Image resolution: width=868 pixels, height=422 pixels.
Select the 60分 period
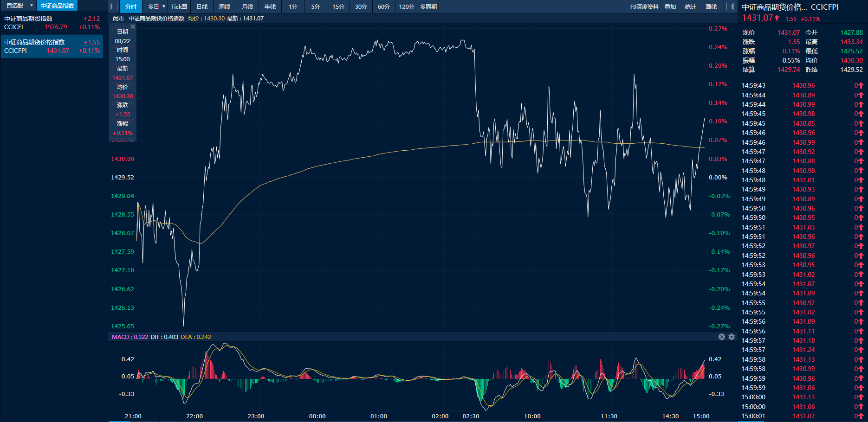[384, 6]
